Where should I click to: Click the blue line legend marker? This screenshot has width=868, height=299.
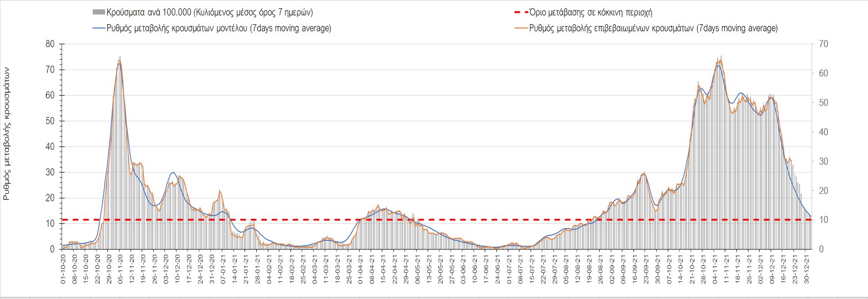click(98, 28)
